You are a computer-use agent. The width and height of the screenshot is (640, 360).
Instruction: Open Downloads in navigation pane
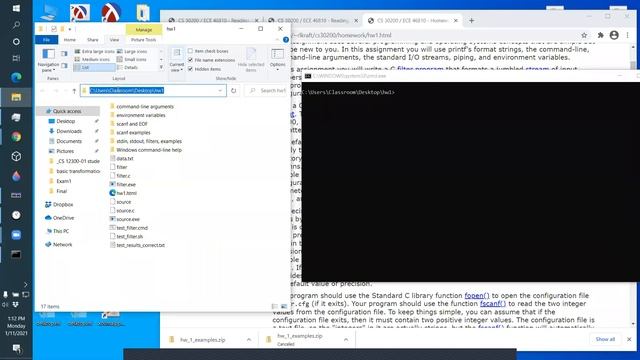coord(69,131)
